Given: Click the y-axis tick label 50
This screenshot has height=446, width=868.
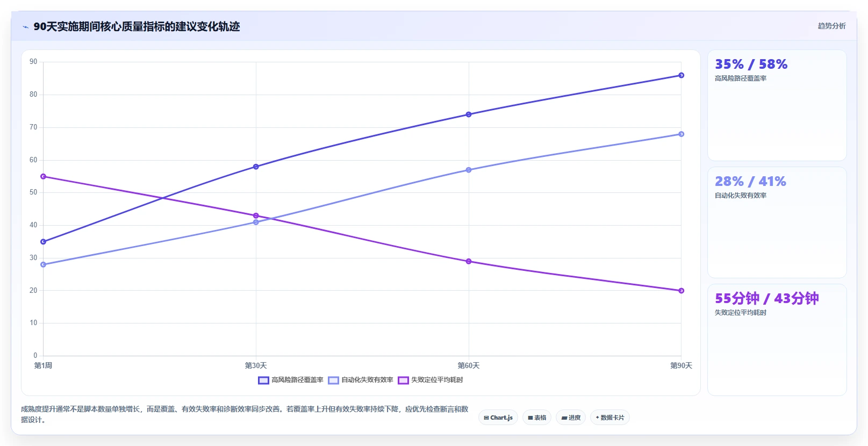Looking at the screenshot, I should pos(33,192).
